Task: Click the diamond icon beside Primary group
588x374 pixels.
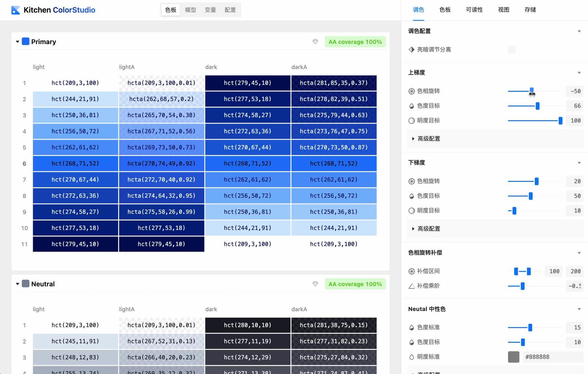Action: [x=315, y=42]
